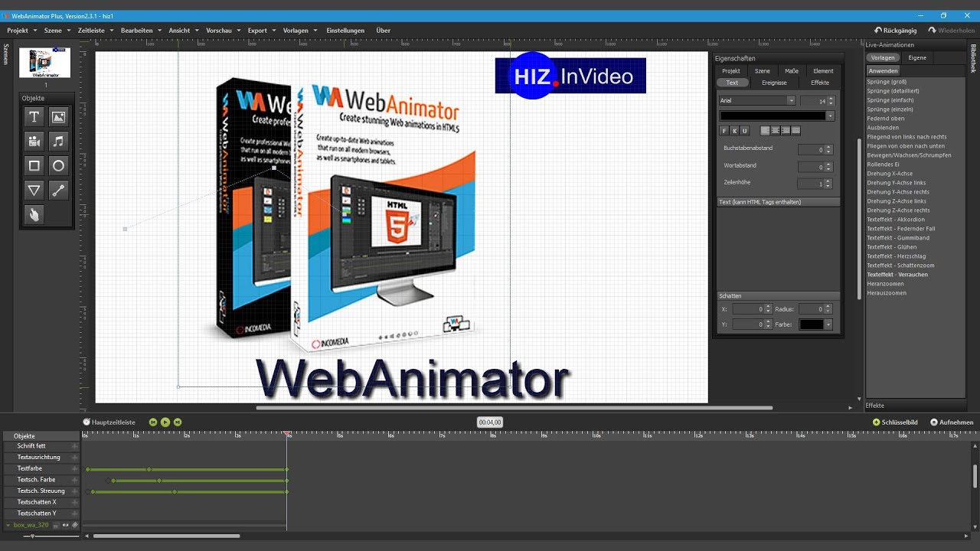Click the erase icon on box_wa_320 row

pyautogui.click(x=75, y=525)
